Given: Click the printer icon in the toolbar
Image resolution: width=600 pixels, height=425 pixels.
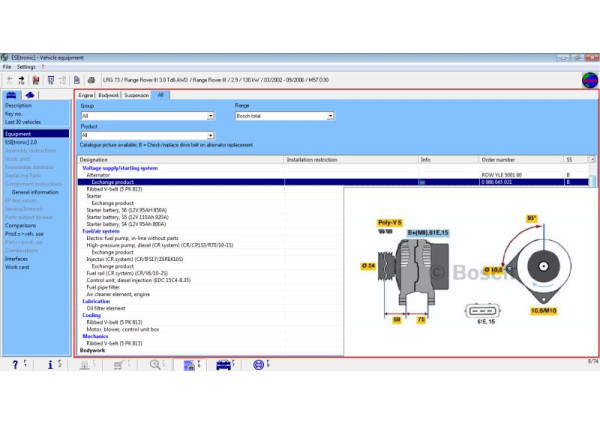Looking at the screenshot, I should (92, 79).
